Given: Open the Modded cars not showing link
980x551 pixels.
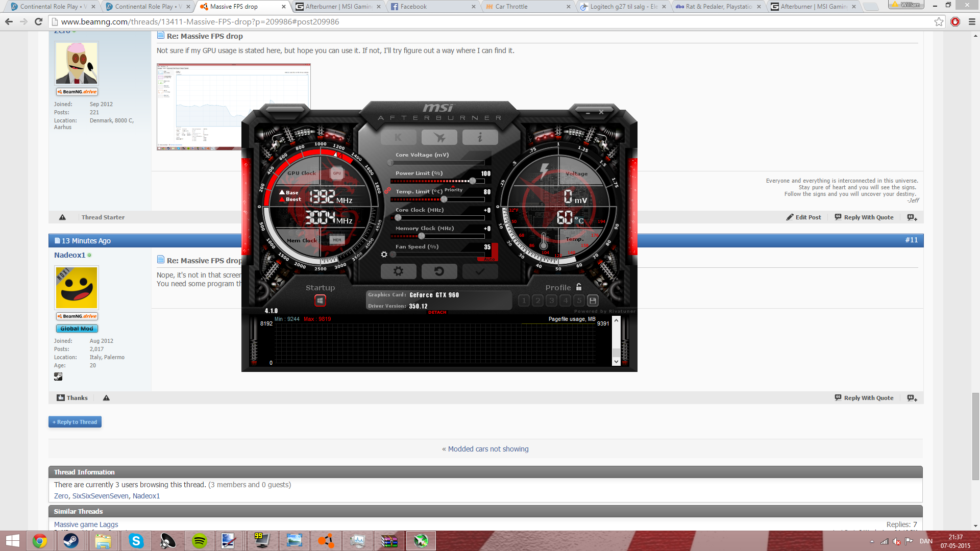Looking at the screenshot, I should tap(488, 449).
